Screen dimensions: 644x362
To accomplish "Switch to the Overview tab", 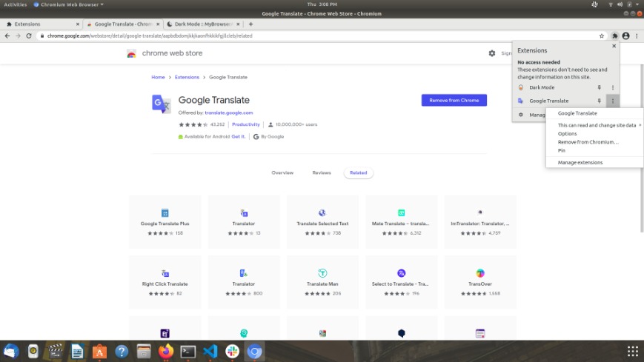I will (x=282, y=172).
